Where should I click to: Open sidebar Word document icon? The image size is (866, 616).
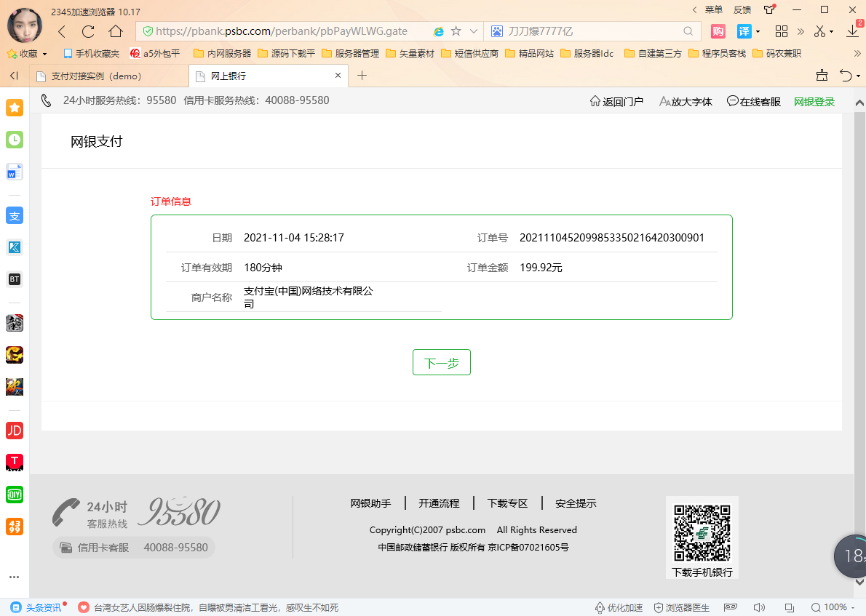[15, 172]
